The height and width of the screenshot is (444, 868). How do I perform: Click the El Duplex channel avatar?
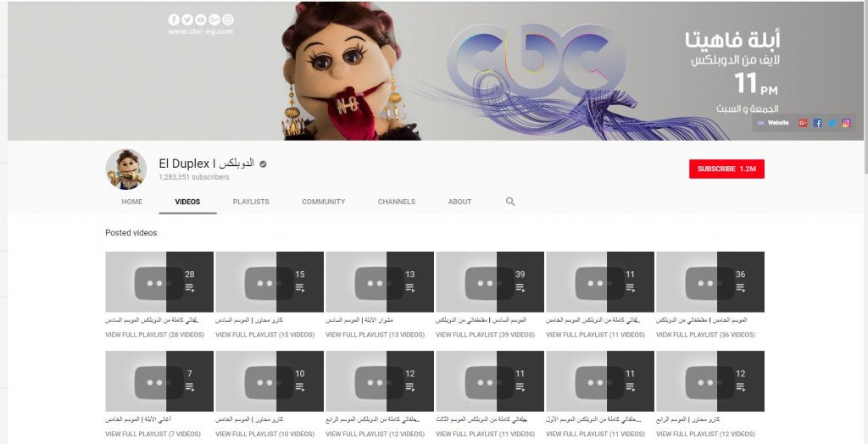[126, 169]
